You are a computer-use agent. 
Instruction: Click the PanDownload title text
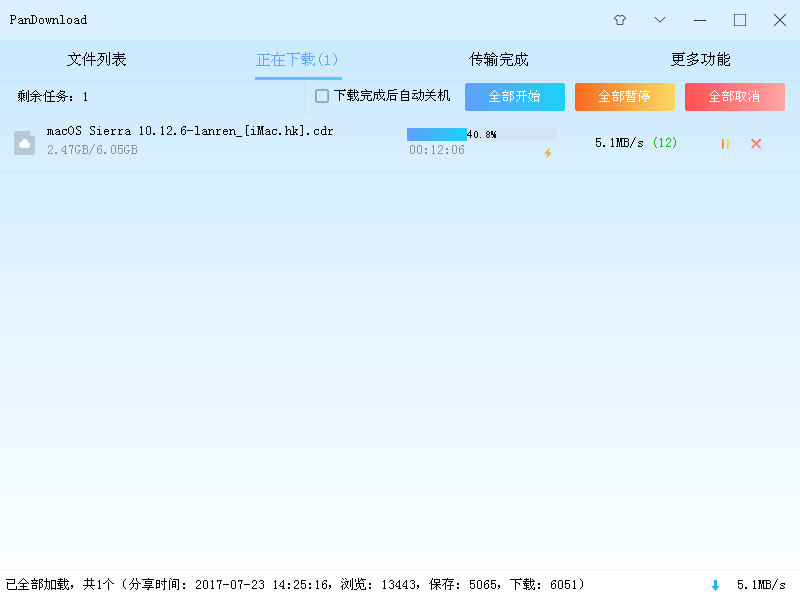(x=48, y=20)
